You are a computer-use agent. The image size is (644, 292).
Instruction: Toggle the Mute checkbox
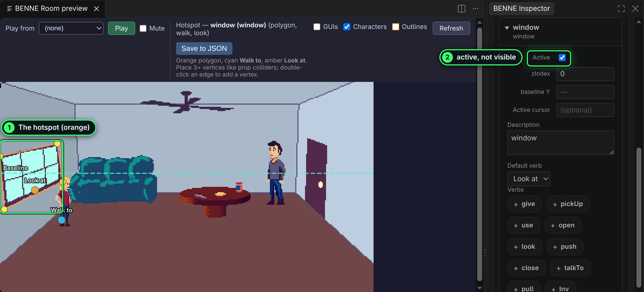pos(143,28)
